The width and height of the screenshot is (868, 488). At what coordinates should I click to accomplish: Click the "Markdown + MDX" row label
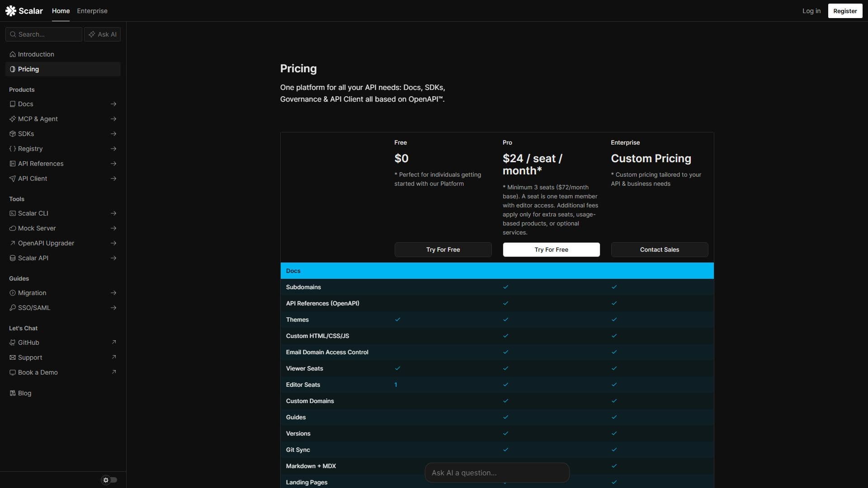(x=311, y=466)
